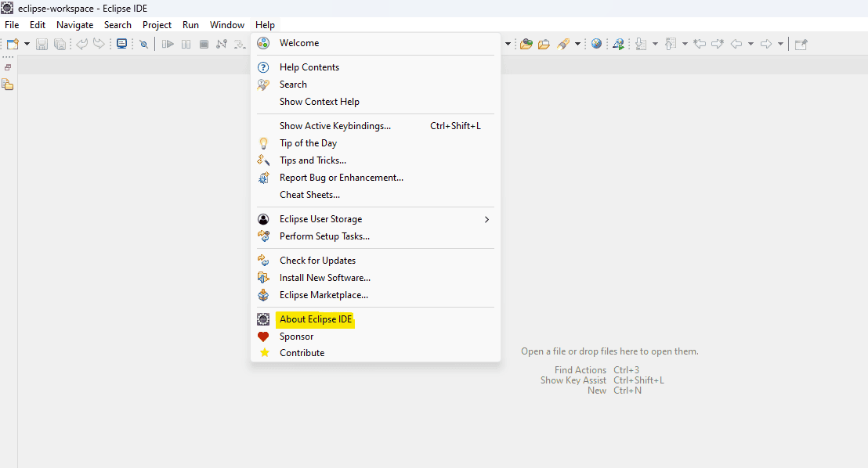The image size is (868, 468).
Task: Open Cheat Sheets... entry
Action: pos(375,195)
